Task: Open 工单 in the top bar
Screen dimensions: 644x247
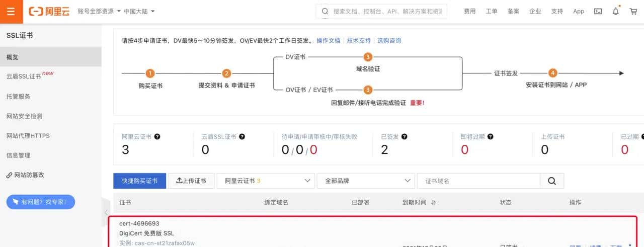Action: click(x=492, y=11)
